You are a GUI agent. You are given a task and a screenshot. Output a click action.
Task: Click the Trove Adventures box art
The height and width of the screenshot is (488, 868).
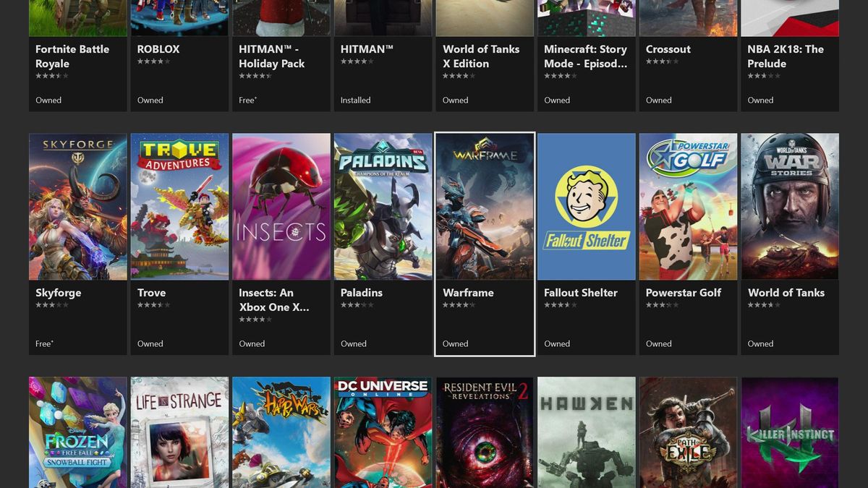pyautogui.click(x=179, y=206)
